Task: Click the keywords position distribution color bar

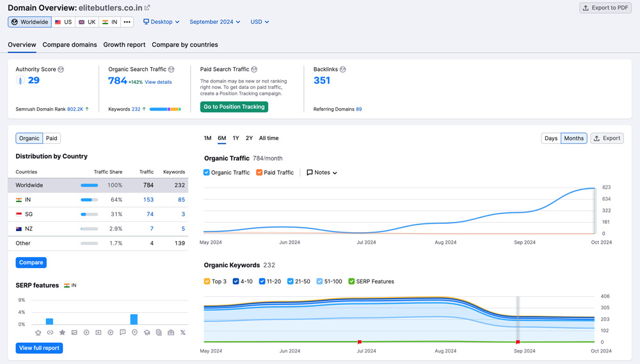Action: click(165, 109)
